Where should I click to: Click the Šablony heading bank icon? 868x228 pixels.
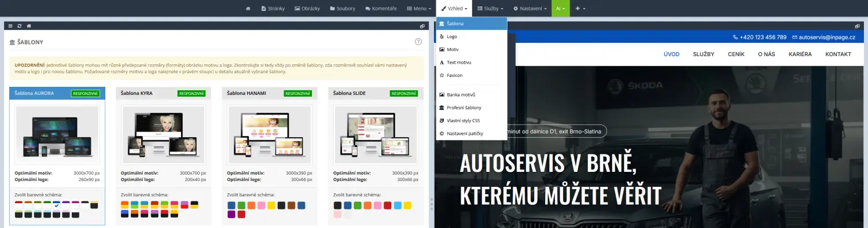click(13, 42)
